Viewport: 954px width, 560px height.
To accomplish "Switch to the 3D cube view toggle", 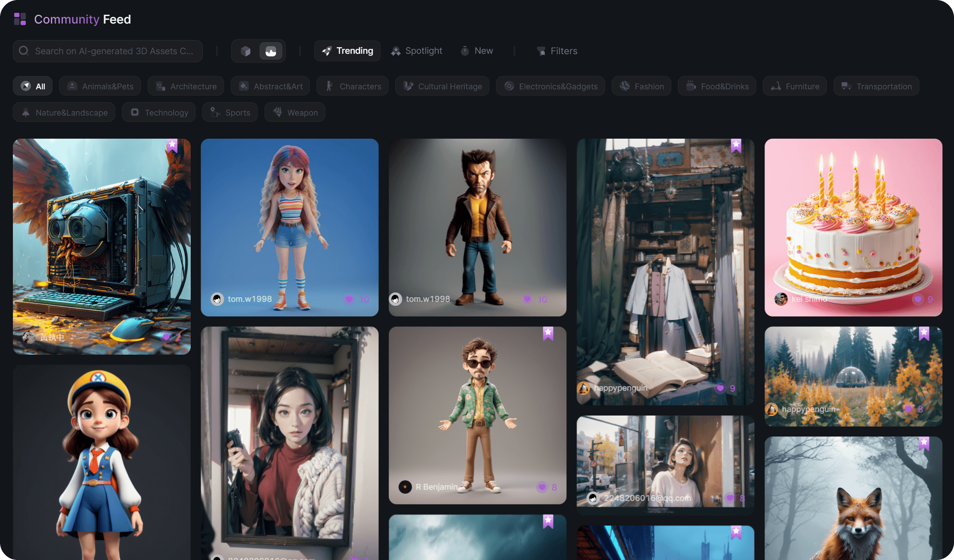I will [x=245, y=51].
